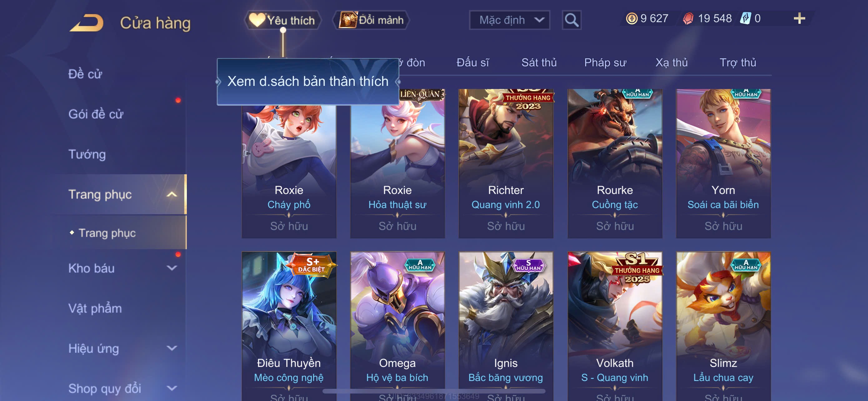Click the Xem d.sách bản thân thích tooltip
Viewport: 868px width, 401px height.
pos(308,82)
